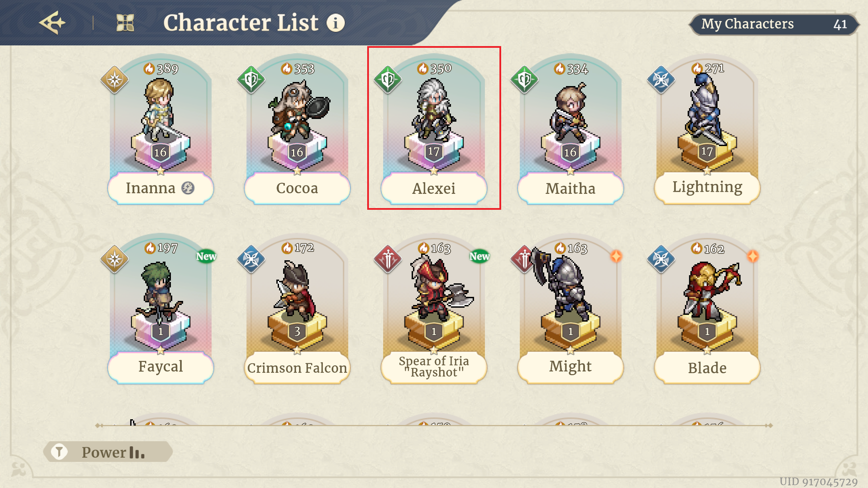Screen dimensions: 868x488
Task: Toggle the Power sort order
Action: point(137,452)
